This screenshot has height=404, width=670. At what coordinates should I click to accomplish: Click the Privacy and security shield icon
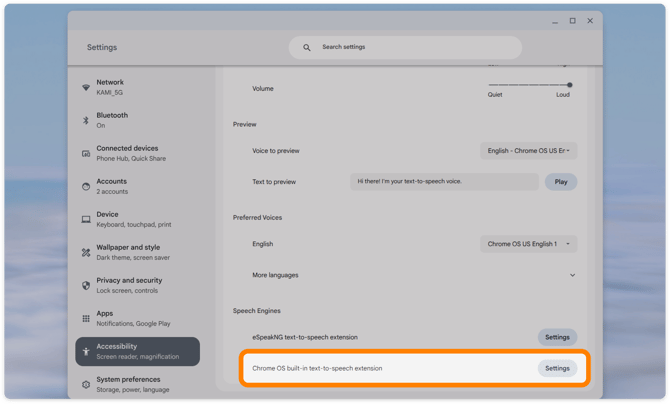click(86, 285)
